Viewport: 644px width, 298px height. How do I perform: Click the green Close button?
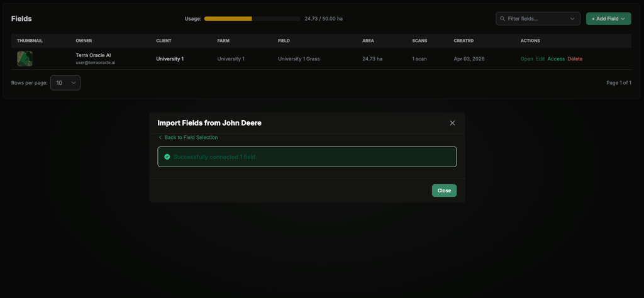(x=444, y=190)
